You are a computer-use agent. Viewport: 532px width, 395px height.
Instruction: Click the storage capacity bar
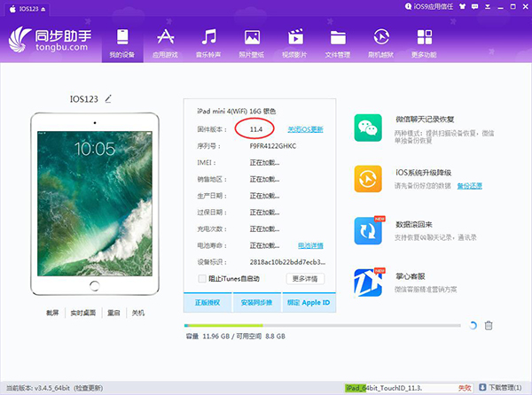(x=323, y=326)
